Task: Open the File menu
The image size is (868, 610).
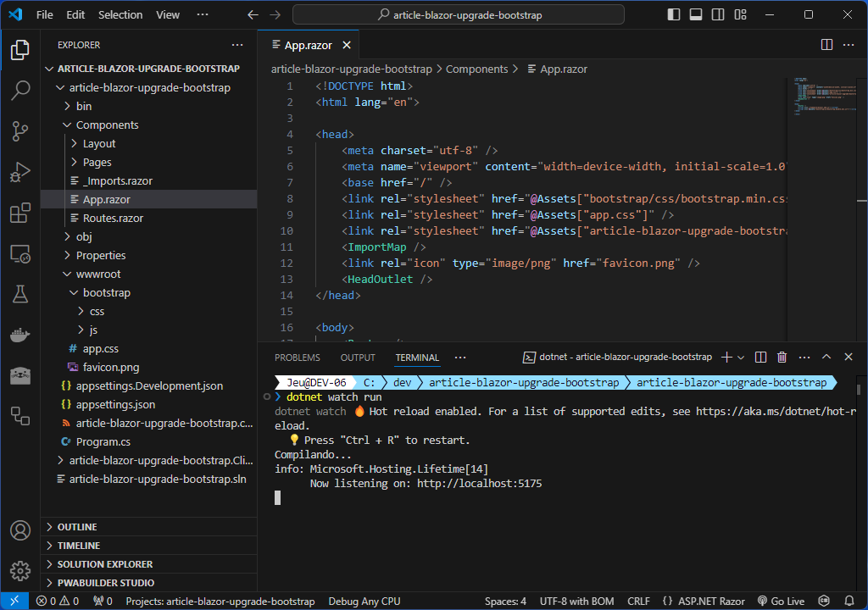Action: (x=45, y=15)
